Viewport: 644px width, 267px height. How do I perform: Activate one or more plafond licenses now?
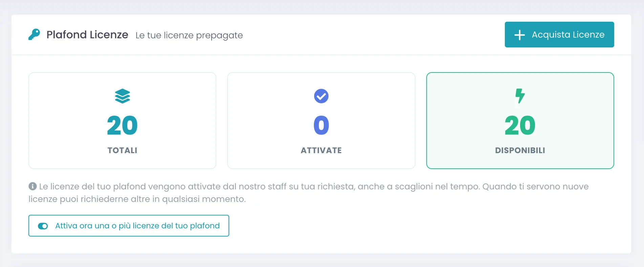pyautogui.click(x=129, y=226)
